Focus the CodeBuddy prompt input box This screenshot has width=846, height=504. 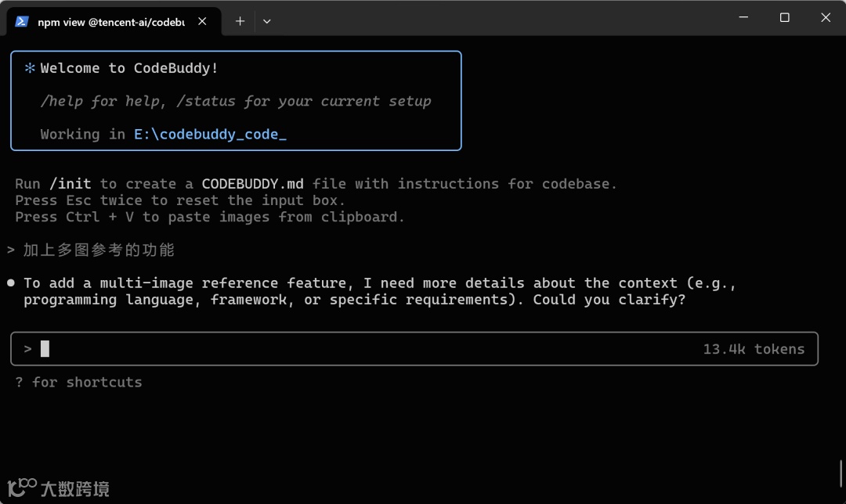(414, 349)
